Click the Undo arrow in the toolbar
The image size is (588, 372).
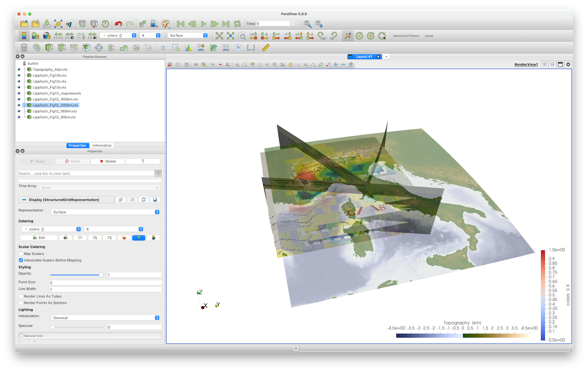pos(119,24)
